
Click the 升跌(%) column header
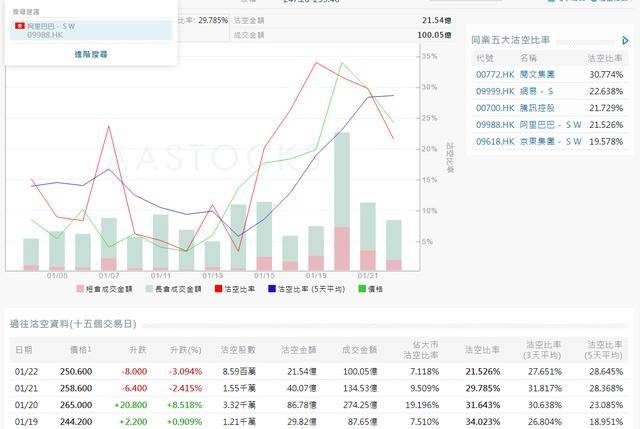click(x=186, y=350)
